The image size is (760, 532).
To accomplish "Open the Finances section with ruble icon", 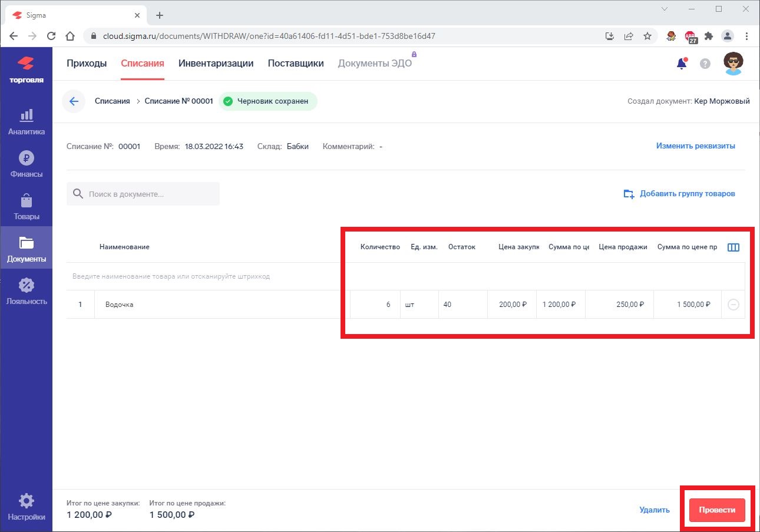I will 27,164.
